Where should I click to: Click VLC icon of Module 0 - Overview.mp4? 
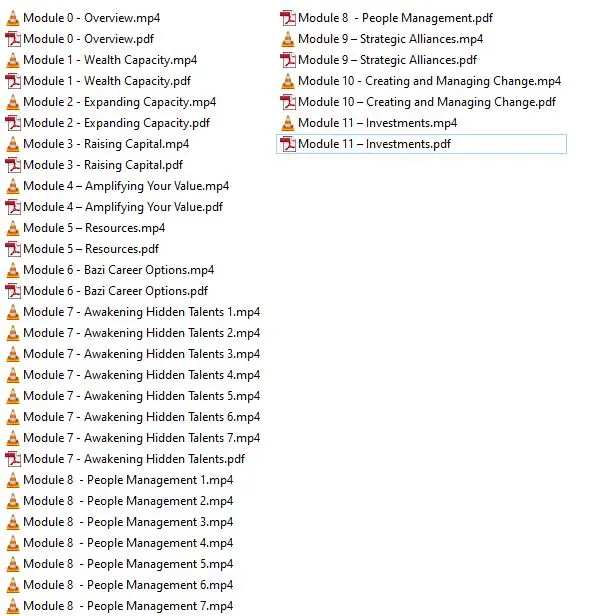click(x=13, y=18)
